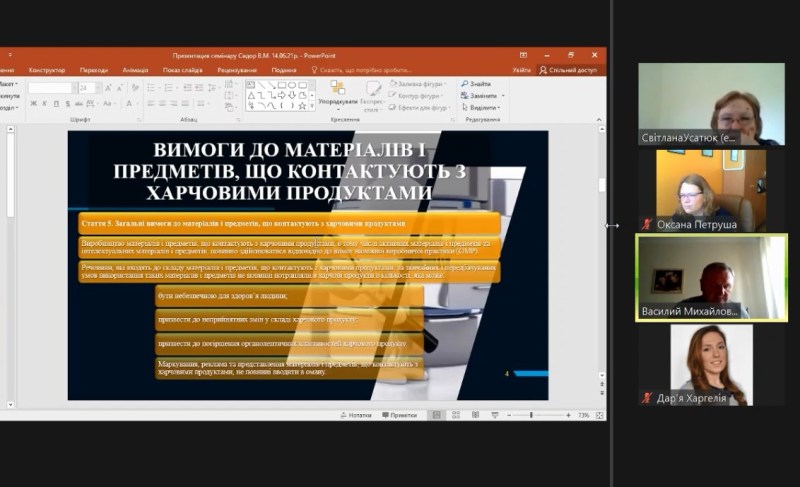This screenshot has width=800, height=487.
Task: Click the Tell me search box
Action: pyautogui.click(x=361, y=70)
